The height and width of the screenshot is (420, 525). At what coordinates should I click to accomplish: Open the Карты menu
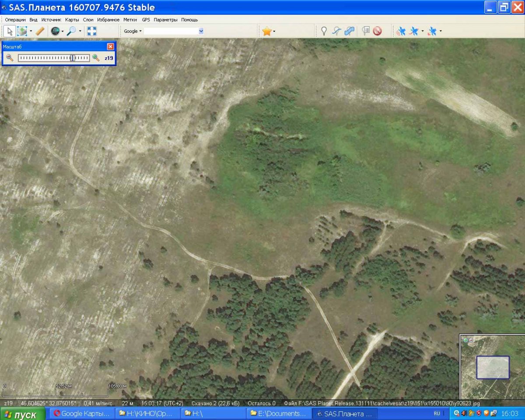coord(72,20)
